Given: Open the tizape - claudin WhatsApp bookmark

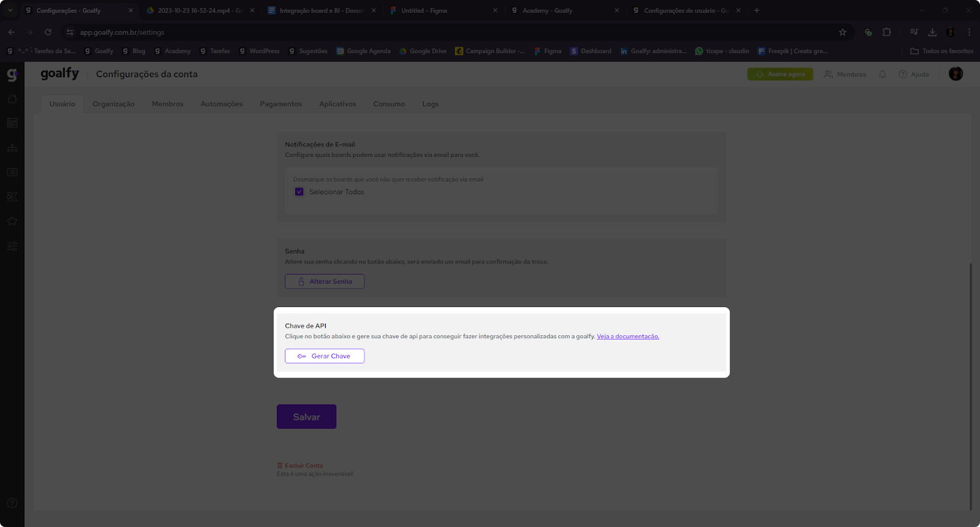Looking at the screenshot, I should (722, 51).
